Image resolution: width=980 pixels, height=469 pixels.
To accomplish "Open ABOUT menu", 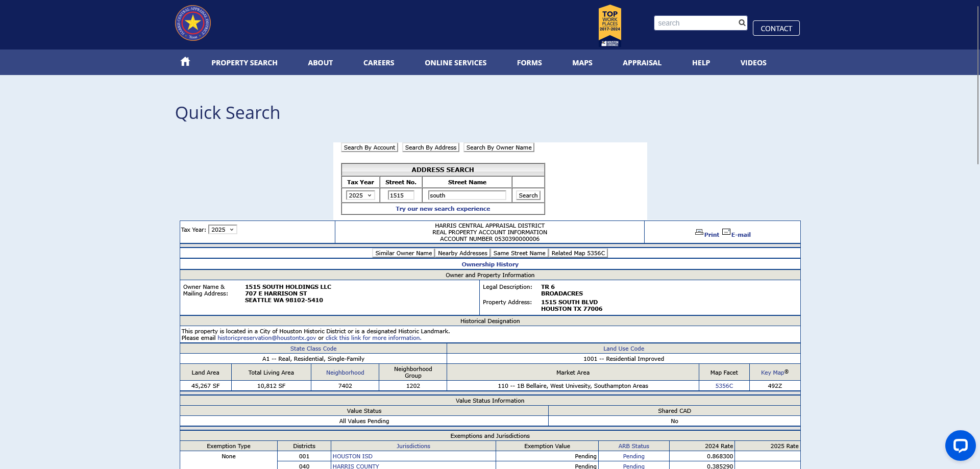I will tap(320, 63).
